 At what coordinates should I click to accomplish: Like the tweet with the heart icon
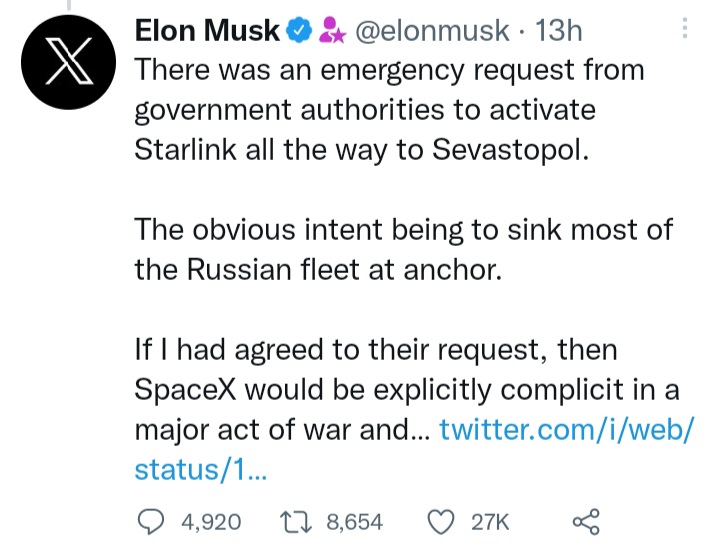click(441, 520)
